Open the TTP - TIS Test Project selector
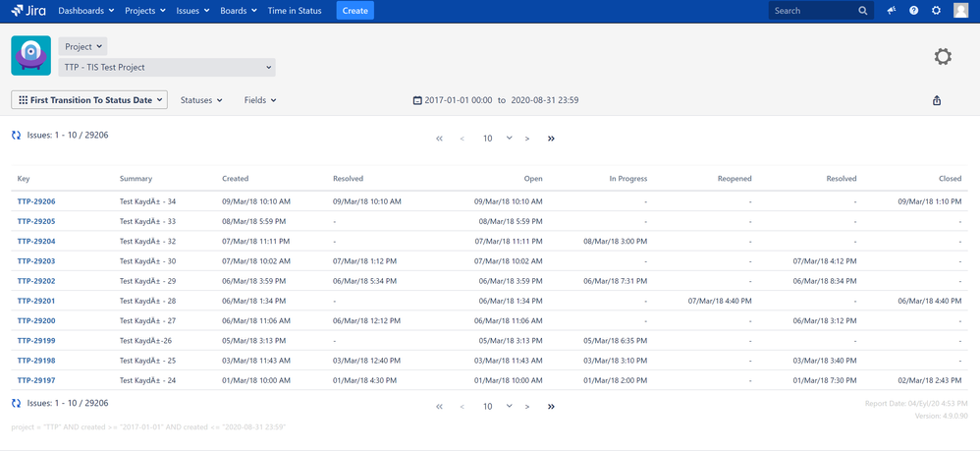The image size is (980, 451). 167,67
